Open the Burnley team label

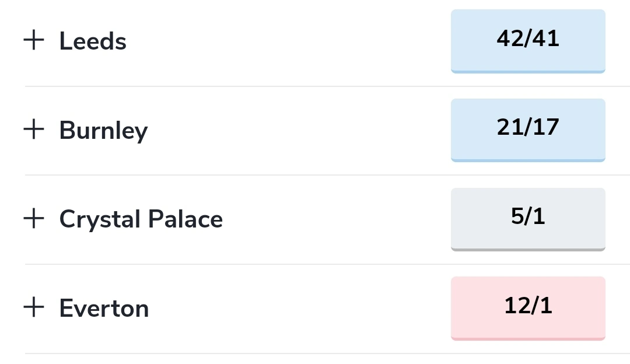[x=103, y=130]
